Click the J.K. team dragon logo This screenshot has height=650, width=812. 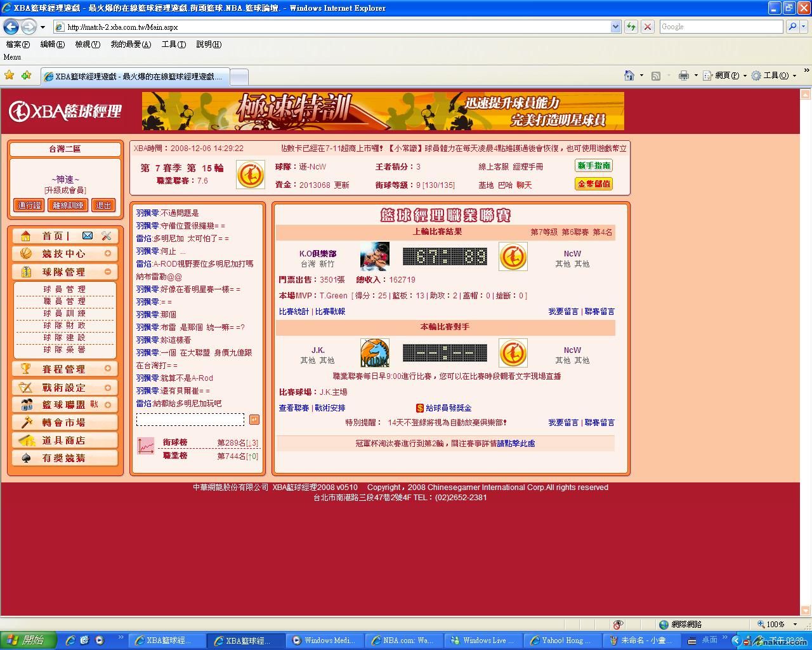click(375, 353)
